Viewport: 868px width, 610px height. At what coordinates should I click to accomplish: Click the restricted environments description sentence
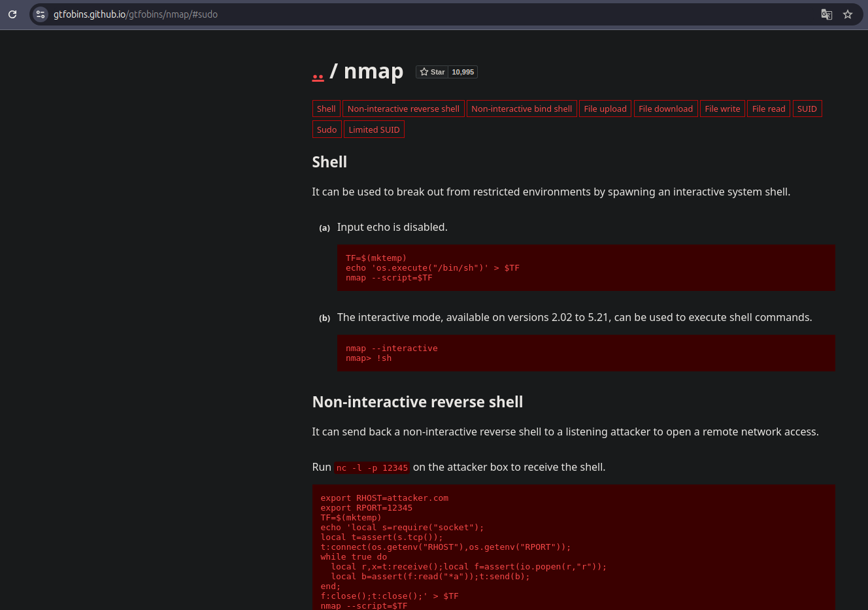pos(551,192)
